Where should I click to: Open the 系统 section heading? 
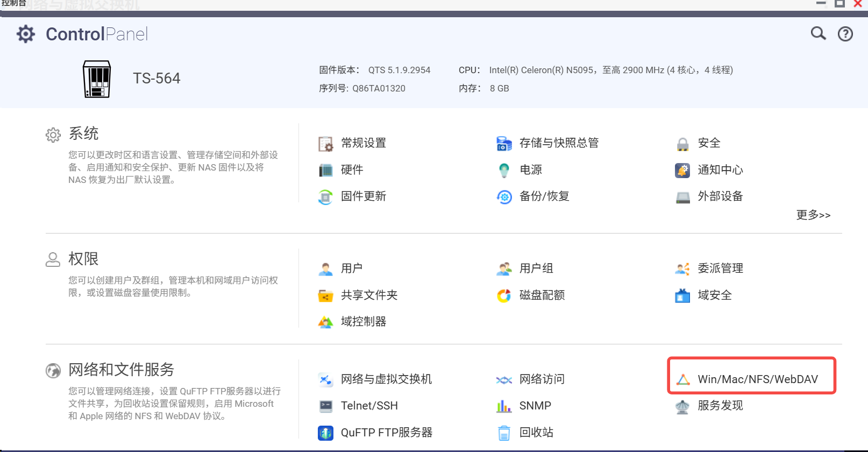pos(83,133)
